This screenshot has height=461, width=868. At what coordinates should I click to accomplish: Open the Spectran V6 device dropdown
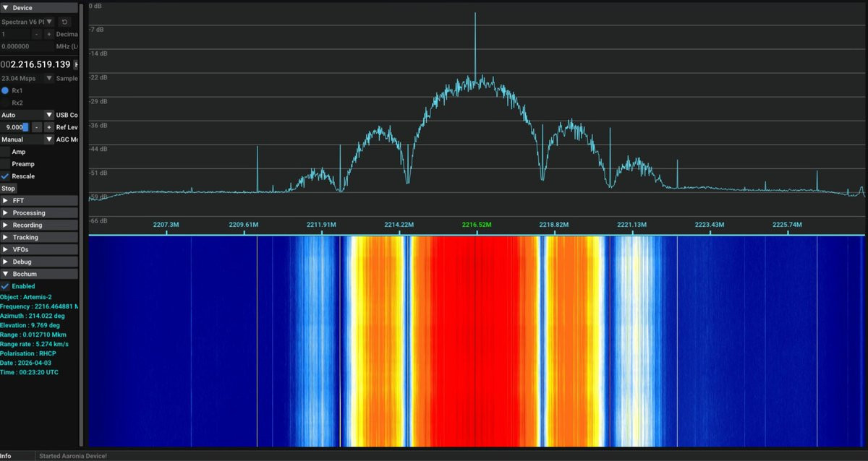pyautogui.click(x=27, y=22)
